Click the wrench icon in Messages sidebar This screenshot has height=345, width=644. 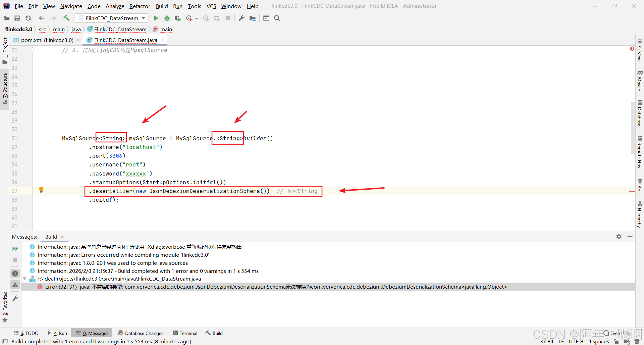[15, 298]
